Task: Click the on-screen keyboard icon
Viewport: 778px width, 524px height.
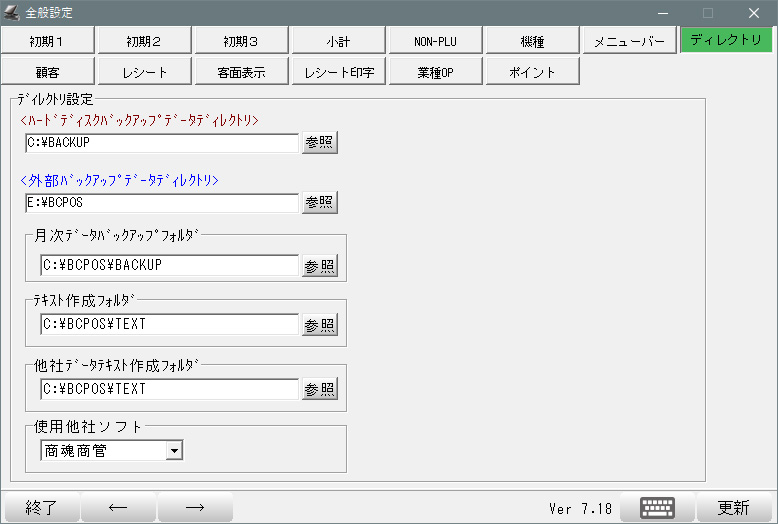Action: [x=657, y=507]
